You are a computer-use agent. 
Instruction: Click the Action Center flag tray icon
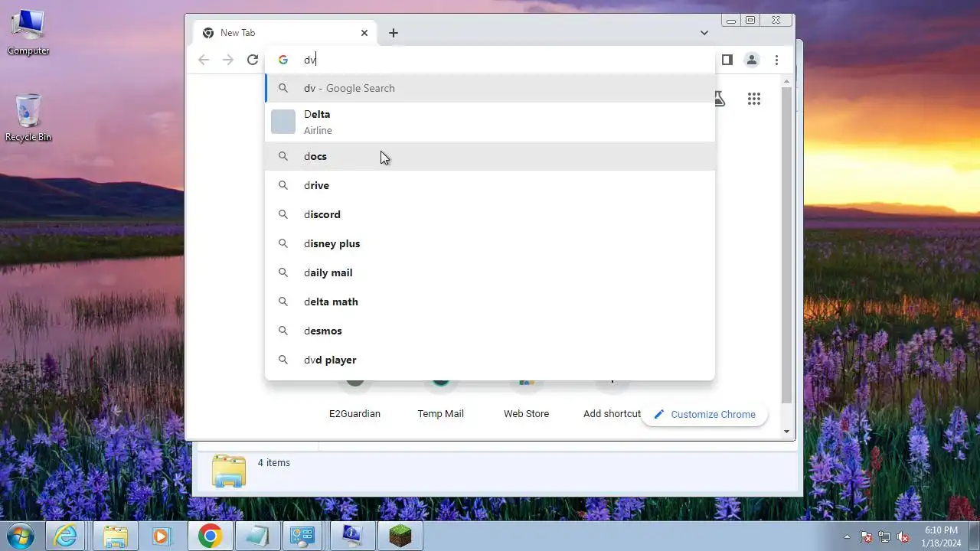coord(867,536)
